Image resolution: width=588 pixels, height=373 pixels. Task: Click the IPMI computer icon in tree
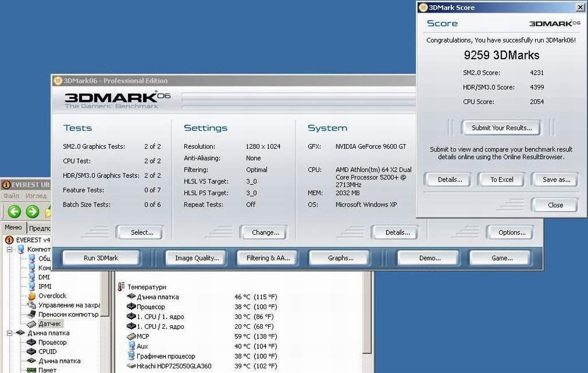click(32, 286)
